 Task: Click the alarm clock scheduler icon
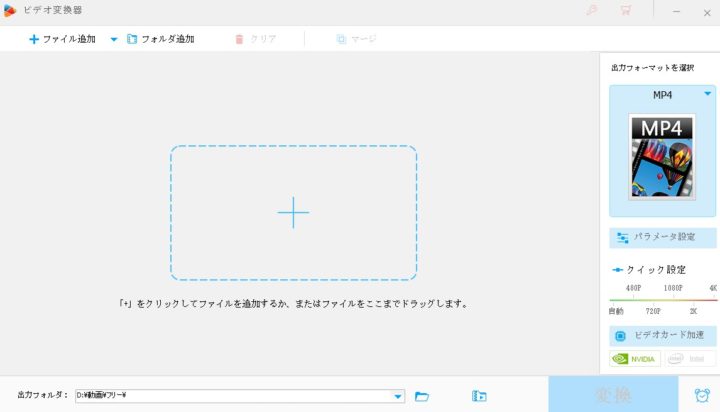tap(699, 395)
